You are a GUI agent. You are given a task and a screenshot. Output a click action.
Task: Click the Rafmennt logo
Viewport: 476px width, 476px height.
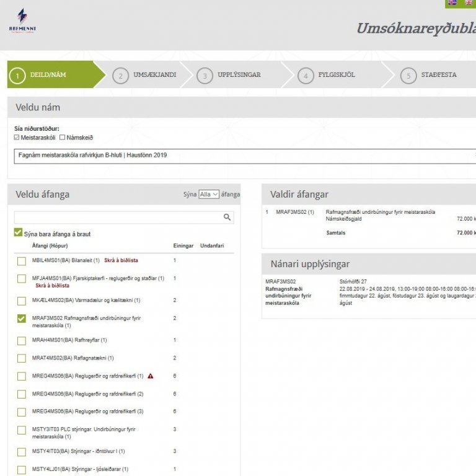coord(22,20)
